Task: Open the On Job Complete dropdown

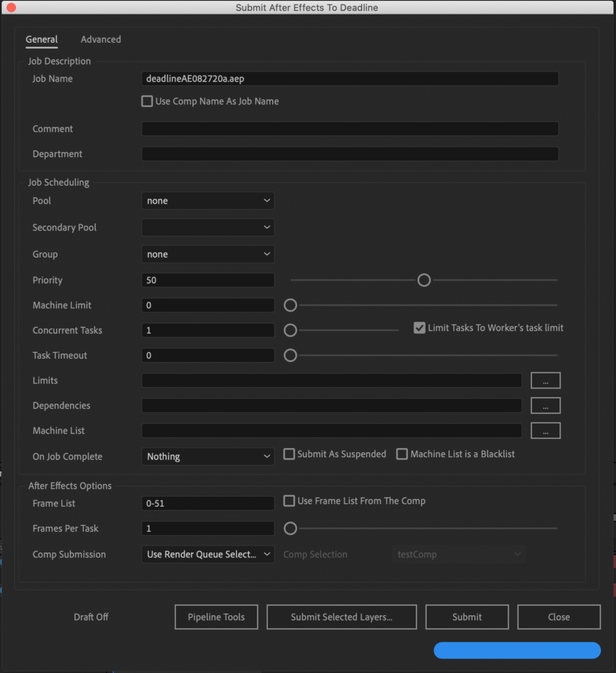Action: [208, 457]
